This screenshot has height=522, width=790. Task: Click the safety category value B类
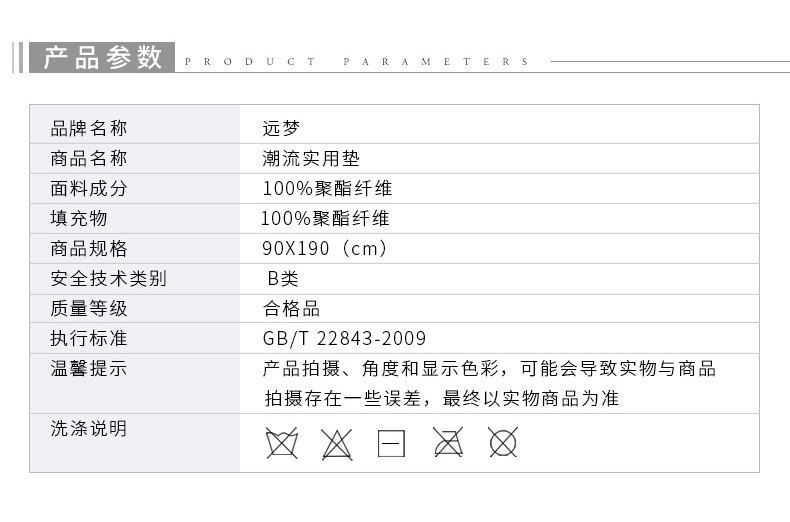tap(282, 278)
